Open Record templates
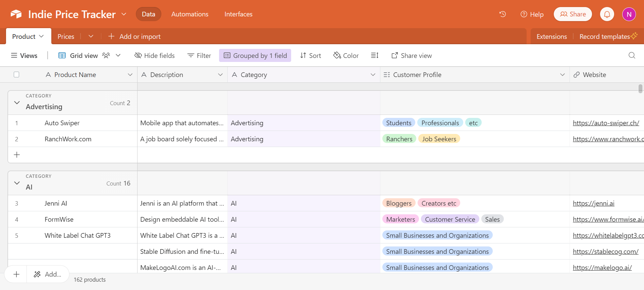Viewport: 644px width, 290px height. (608, 36)
